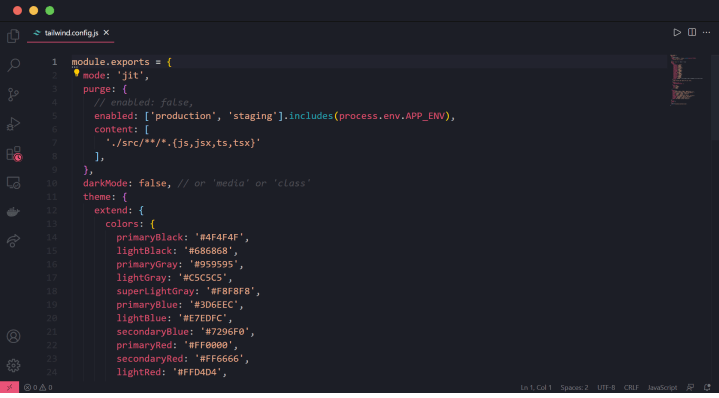Click the 'primaryBlack' key

click(149, 237)
